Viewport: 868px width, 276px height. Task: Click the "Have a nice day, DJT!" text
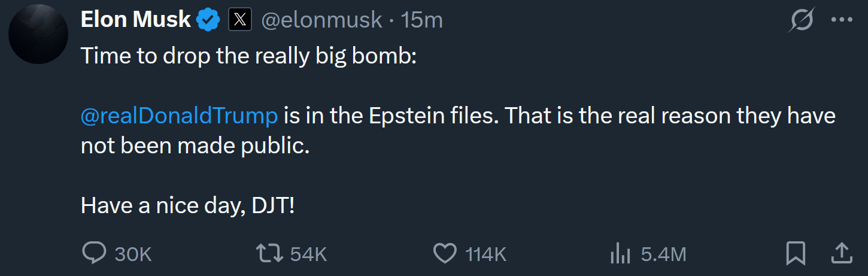(x=187, y=207)
